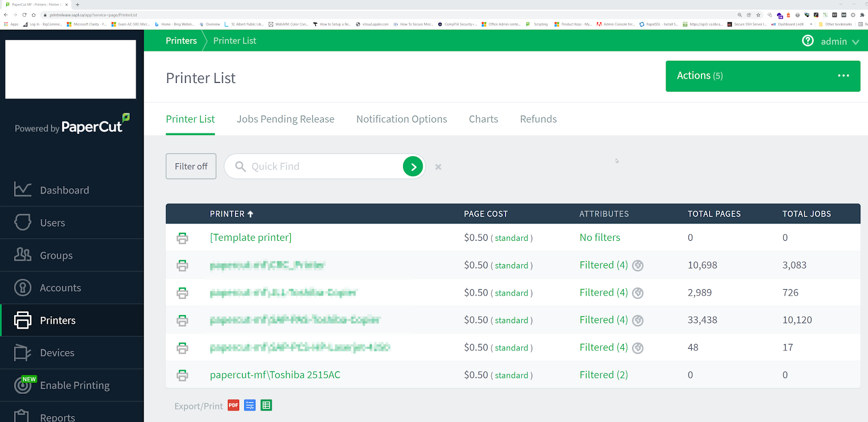Click the green Quick Find go arrow

tap(413, 167)
